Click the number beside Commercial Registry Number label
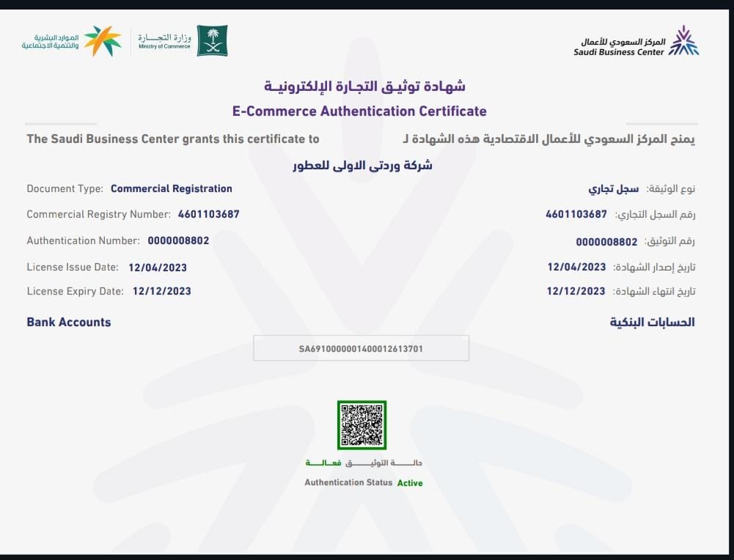 tap(208, 215)
